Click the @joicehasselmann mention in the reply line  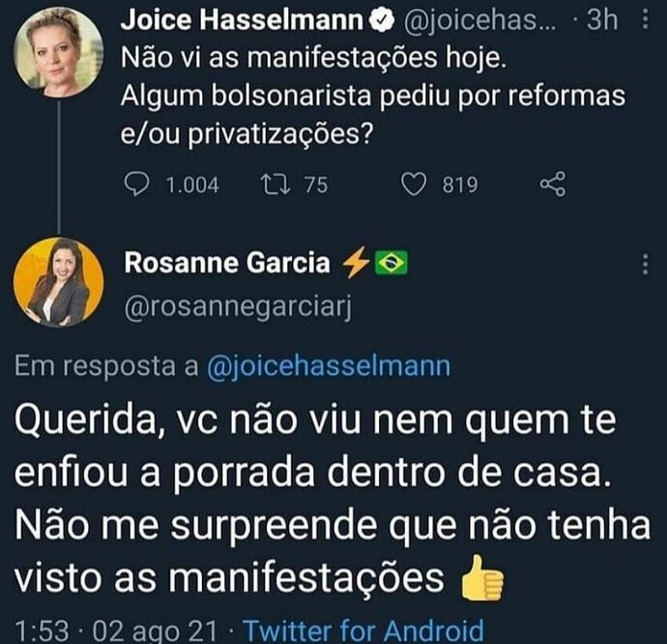(x=325, y=367)
